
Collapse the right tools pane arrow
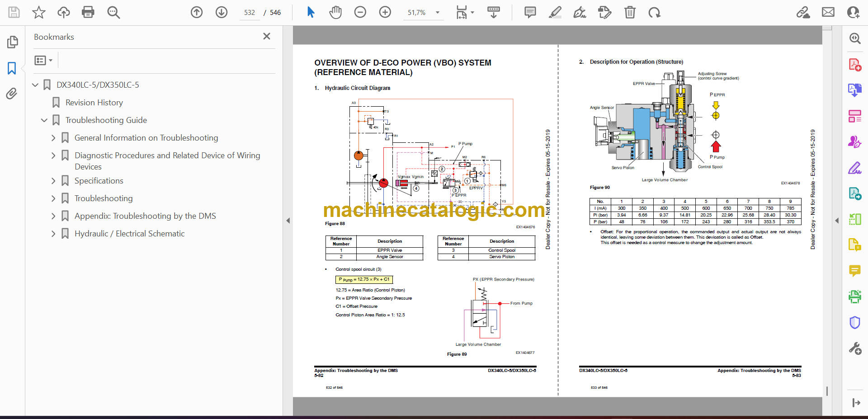[837, 221]
